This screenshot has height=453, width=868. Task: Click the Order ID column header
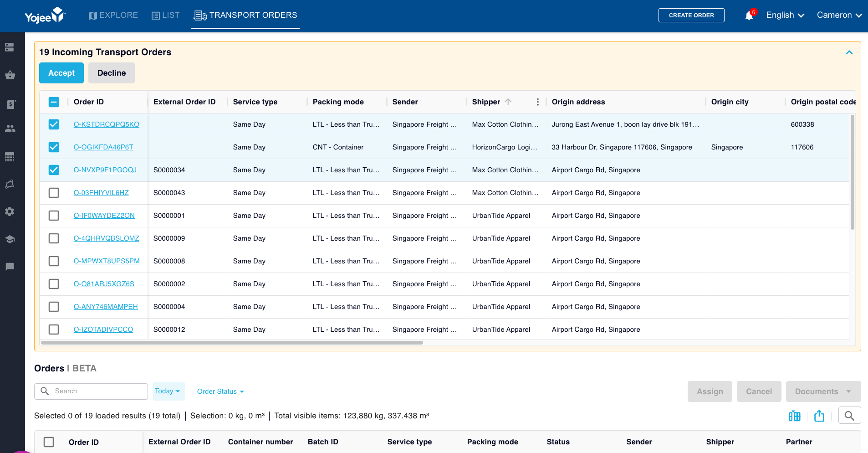coord(89,102)
